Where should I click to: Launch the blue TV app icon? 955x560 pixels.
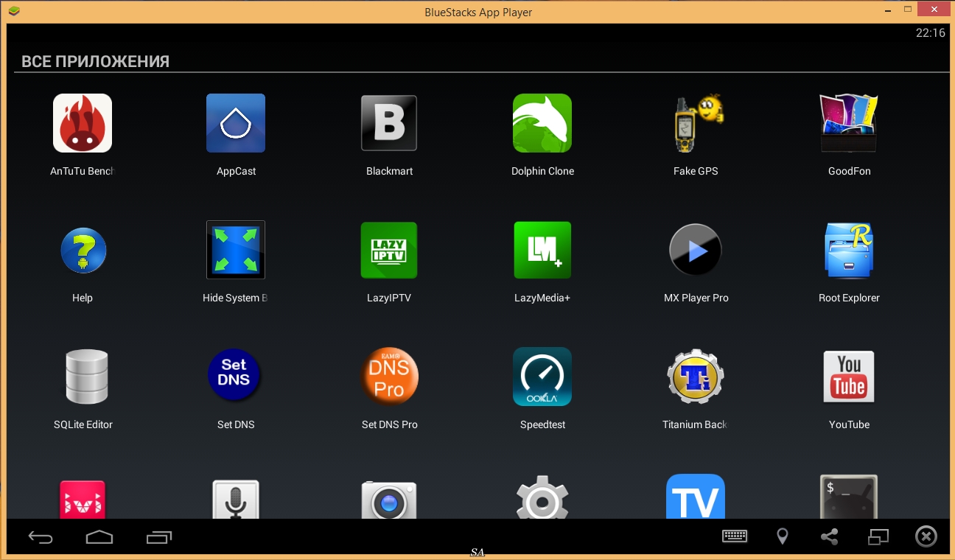[696, 497]
